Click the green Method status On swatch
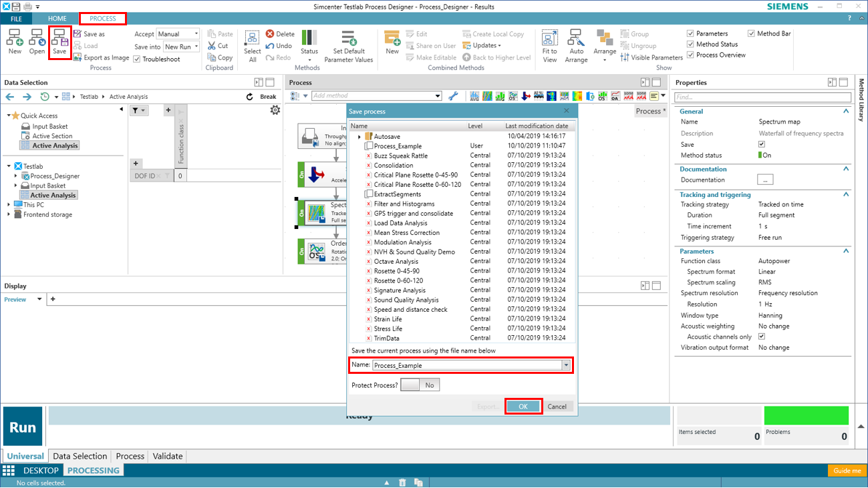The height and width of the screenshot is (488, 868). 760,156
